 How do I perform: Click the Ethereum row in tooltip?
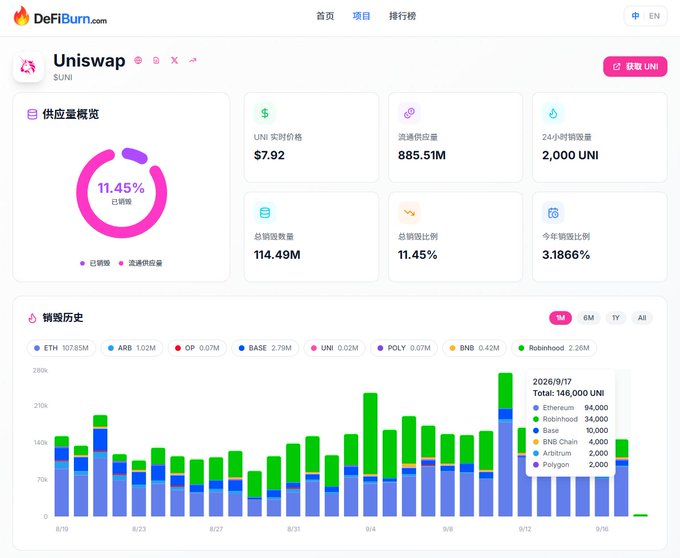coord(570,408)
